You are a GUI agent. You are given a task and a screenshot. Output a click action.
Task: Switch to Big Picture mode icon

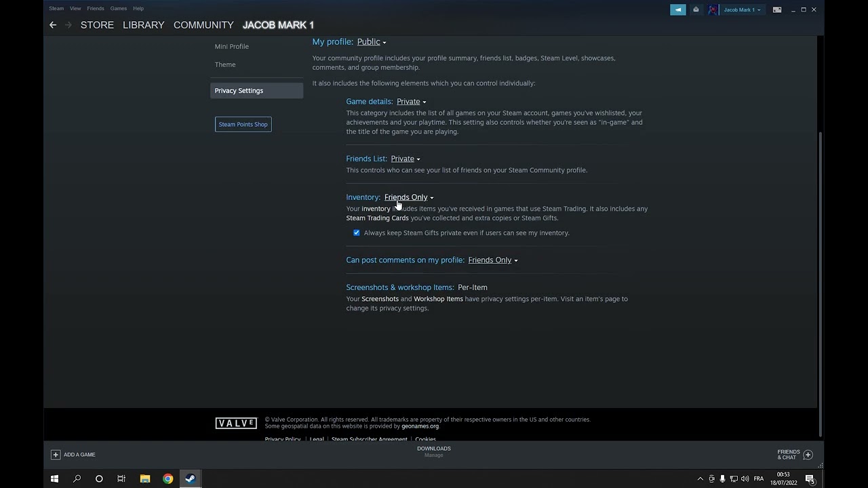pyautogui.click(x=777, y=9)
